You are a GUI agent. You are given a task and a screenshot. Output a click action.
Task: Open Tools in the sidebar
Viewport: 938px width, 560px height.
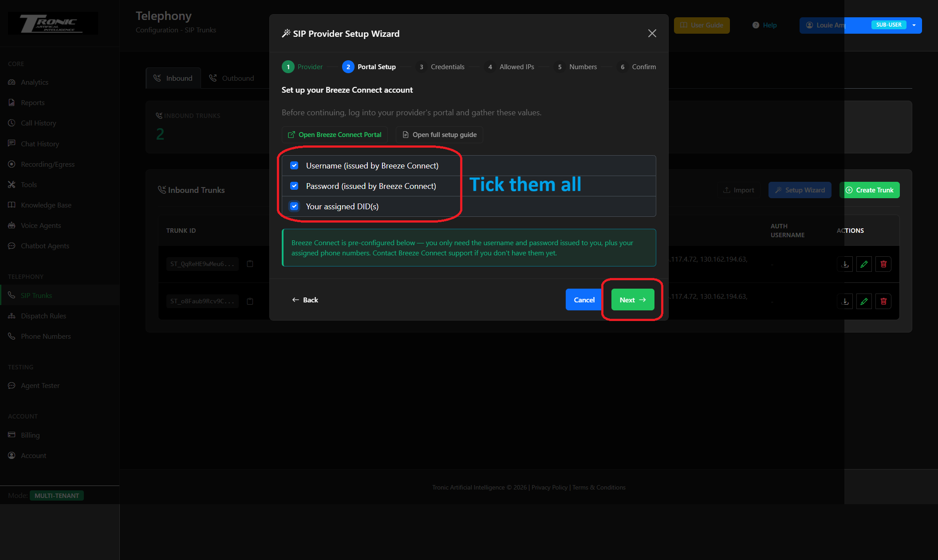click(29, 184)
